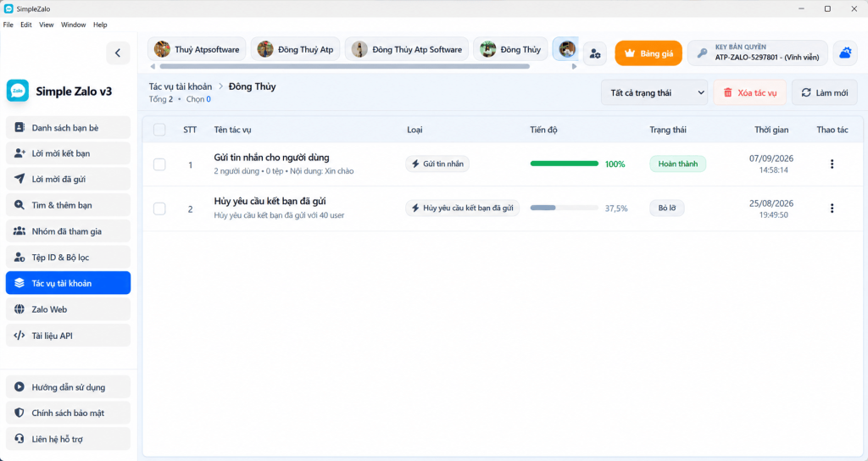The width and height of the screenshot is (868, 461).
Task: Open Hướng dẫn sử dụng guide
Action: pos(68,386)
